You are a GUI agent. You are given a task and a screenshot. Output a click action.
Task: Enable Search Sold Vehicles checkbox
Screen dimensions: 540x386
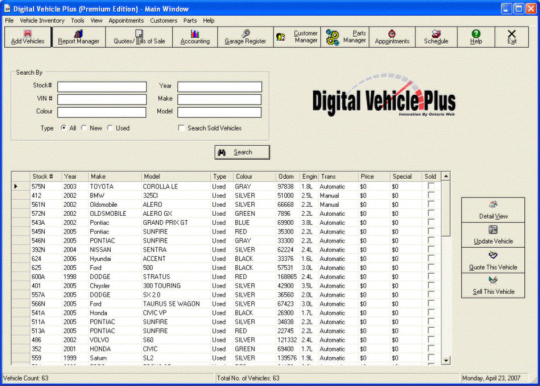tap(181, 128)
